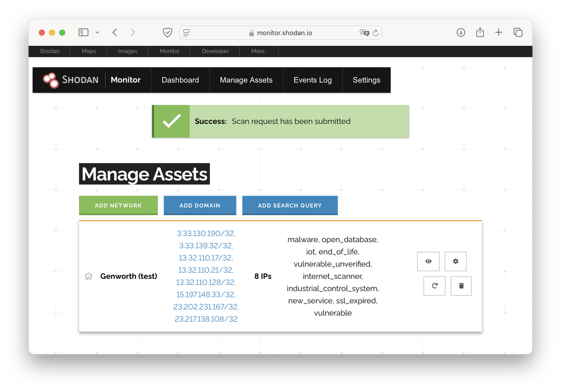Open the More... menu in Shodan bar
Image resolution: width=561 pixels, height=392 pixels.
click(x=259, y=51)
